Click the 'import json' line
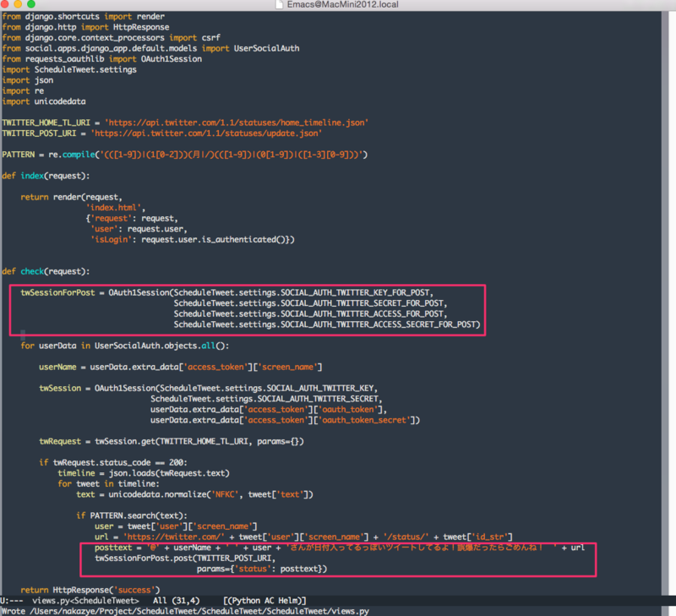This screenshot has width=676, height=616. click(x=28, y=80)
